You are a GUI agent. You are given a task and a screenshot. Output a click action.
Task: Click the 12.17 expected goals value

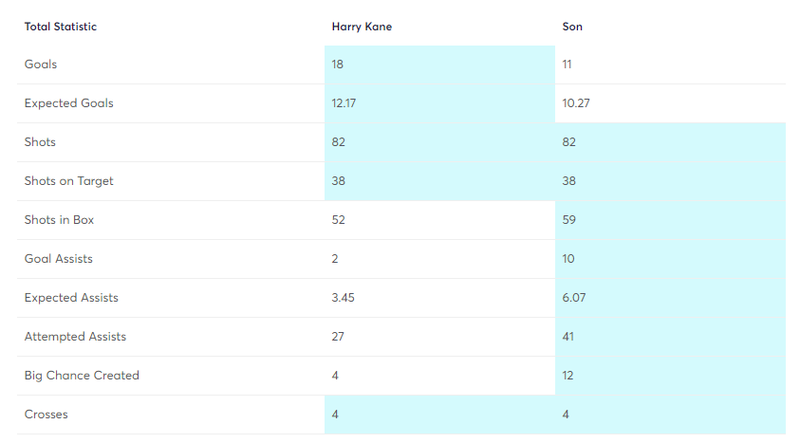pyautogui.click(x=343, y=103)
